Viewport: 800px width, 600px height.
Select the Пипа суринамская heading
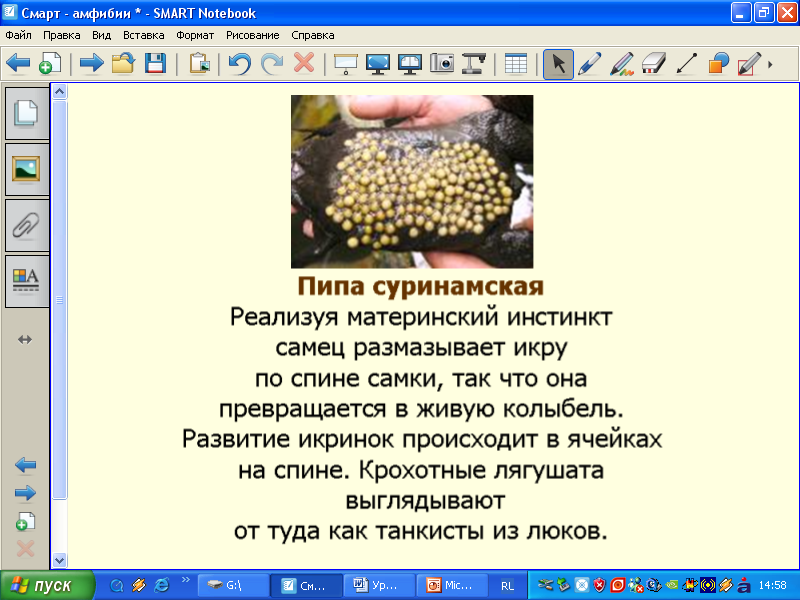(421, 286)
